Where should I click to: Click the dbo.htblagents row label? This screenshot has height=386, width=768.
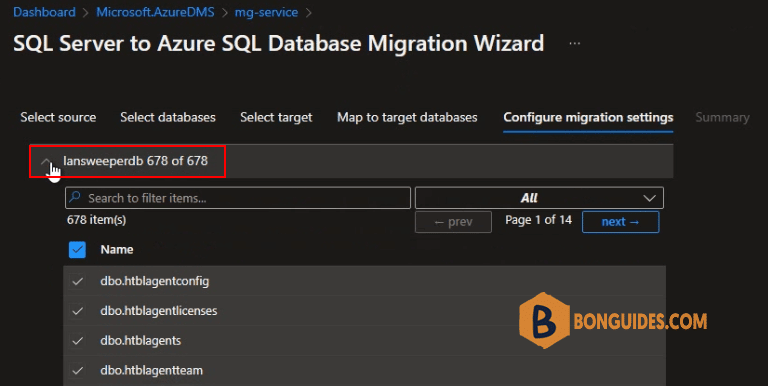[x=141, y=341]
